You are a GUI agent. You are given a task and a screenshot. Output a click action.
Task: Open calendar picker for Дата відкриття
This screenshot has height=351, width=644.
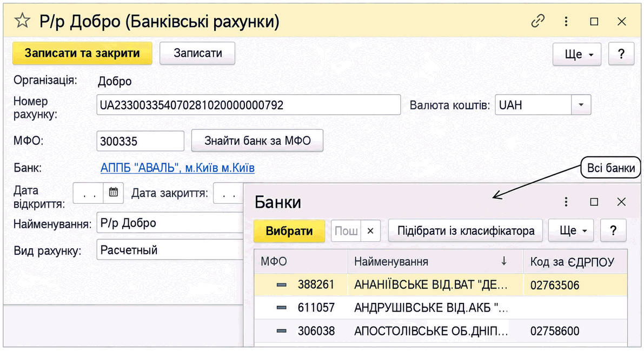[x=114, y=192]
